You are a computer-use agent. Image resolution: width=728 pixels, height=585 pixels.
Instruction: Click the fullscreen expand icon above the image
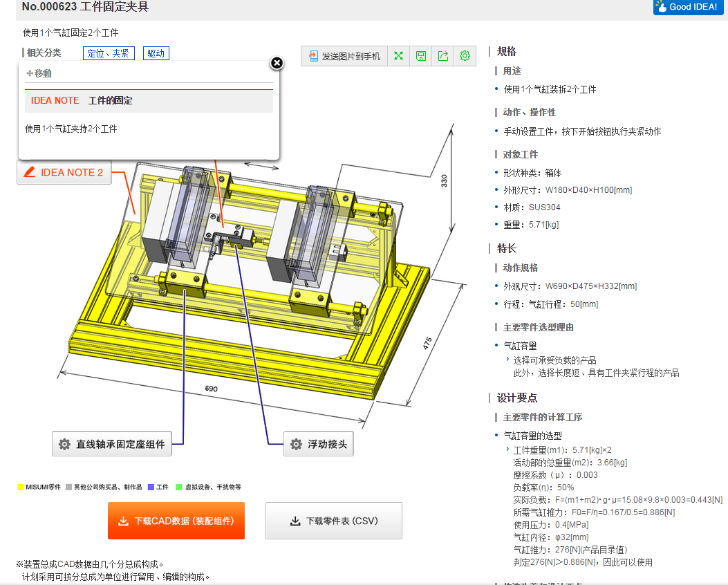pyautogui.click(x=398, y=56)
